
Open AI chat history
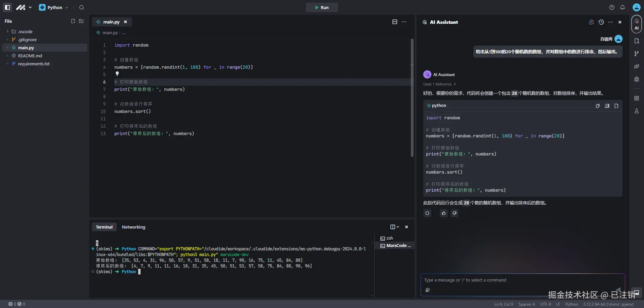601,22
